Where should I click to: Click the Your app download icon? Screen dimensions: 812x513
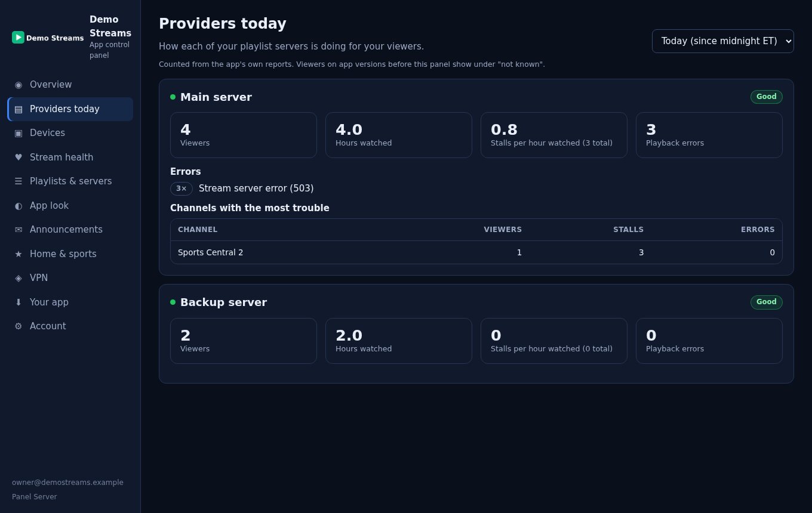pyautogui.click(x=19, y=302)
